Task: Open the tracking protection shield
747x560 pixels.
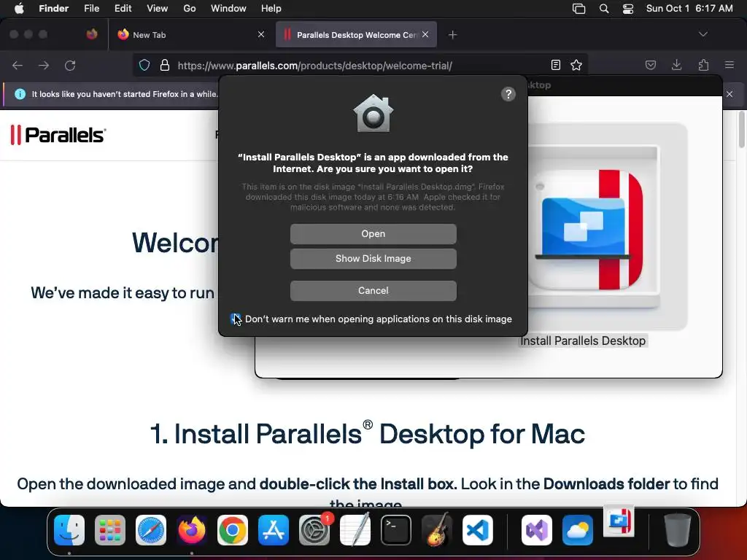Action: click(x=144, y=65)
